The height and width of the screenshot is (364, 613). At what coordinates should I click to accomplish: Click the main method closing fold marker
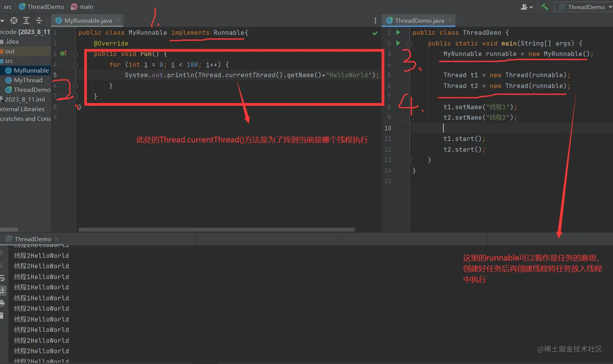pyautogui.click(x=409, y=160)
